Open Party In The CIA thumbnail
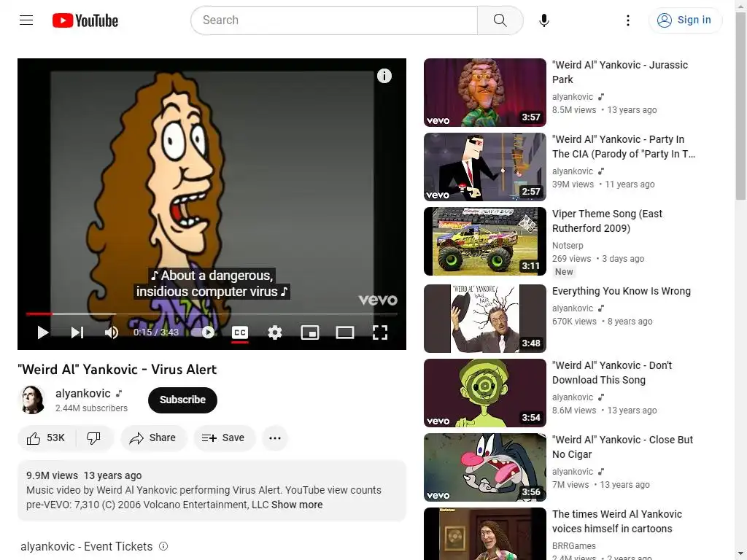This screenshot has height=560, width=747. click(x=484, y=167)
